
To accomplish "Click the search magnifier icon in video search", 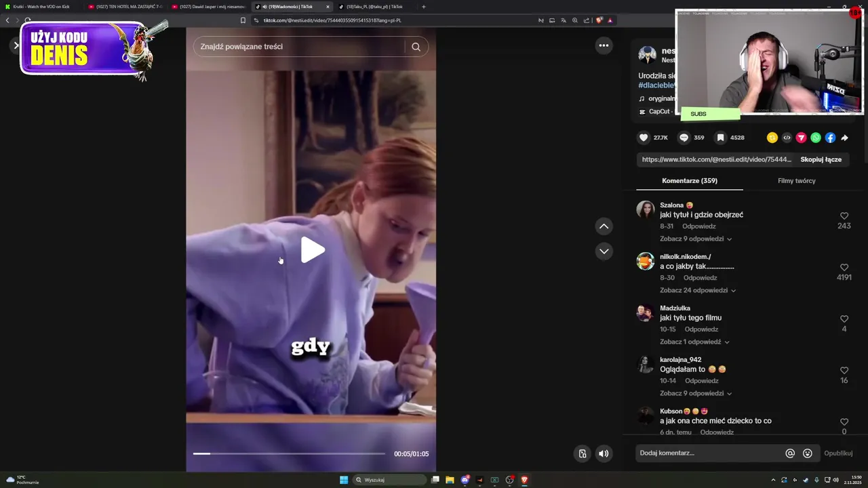I will point(416,47).
